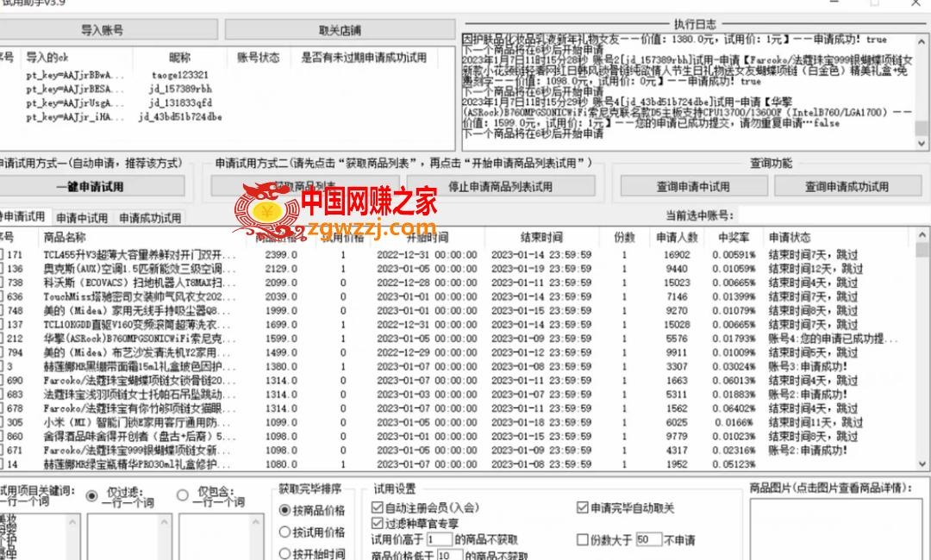The height and width of the screenshot is (560, 931).
Task: Select account row jd_131833qfd
Action: pos(180,103)
